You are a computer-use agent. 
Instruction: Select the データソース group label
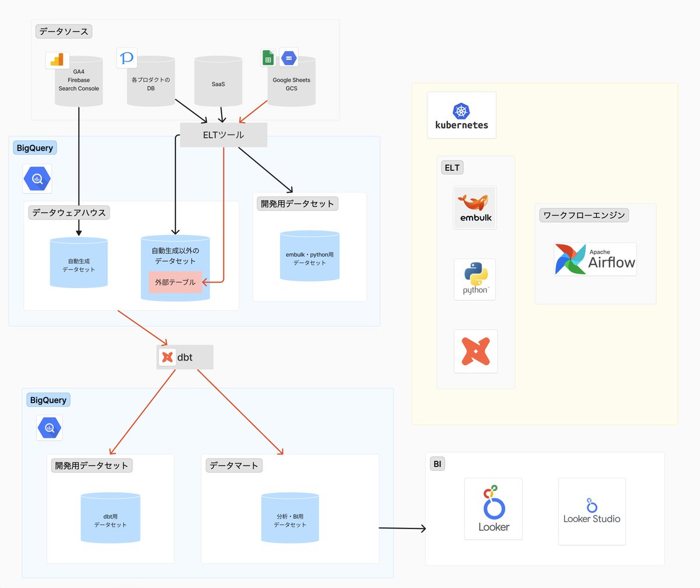[64, 32]
